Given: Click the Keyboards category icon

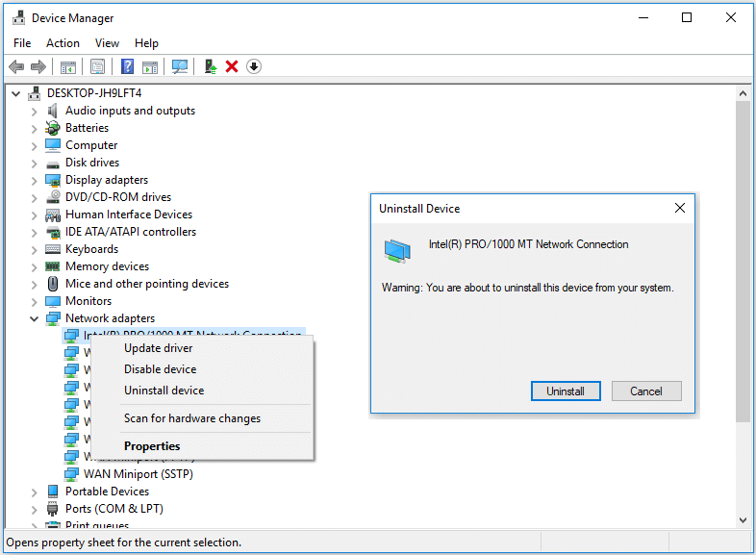Looking at the screenshot, I should (53, 249).
